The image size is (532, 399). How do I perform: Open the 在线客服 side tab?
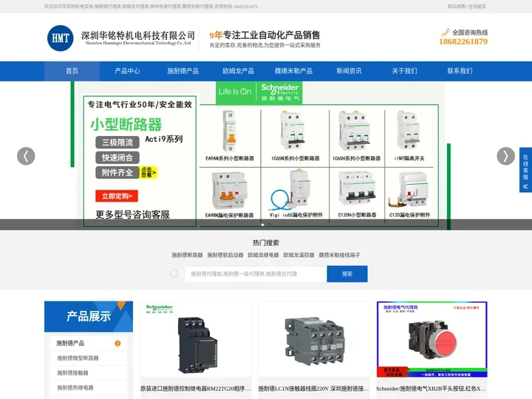pos(525,170)
